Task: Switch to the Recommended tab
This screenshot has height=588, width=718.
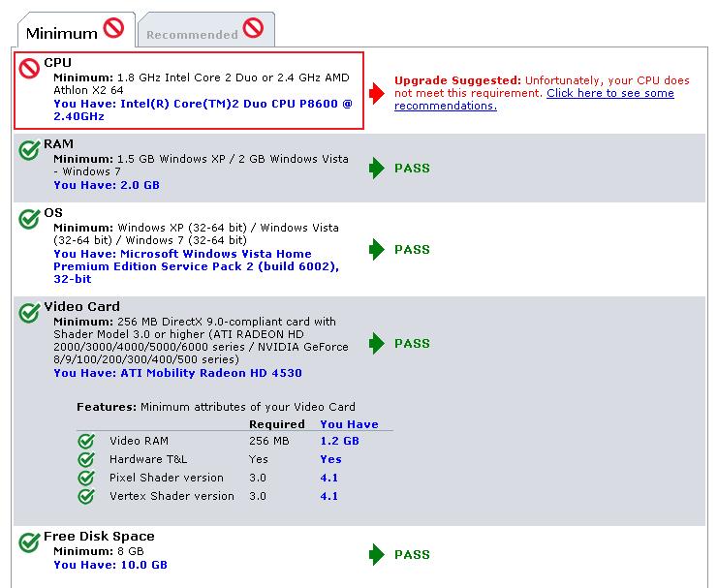Action: click(206, 30)
